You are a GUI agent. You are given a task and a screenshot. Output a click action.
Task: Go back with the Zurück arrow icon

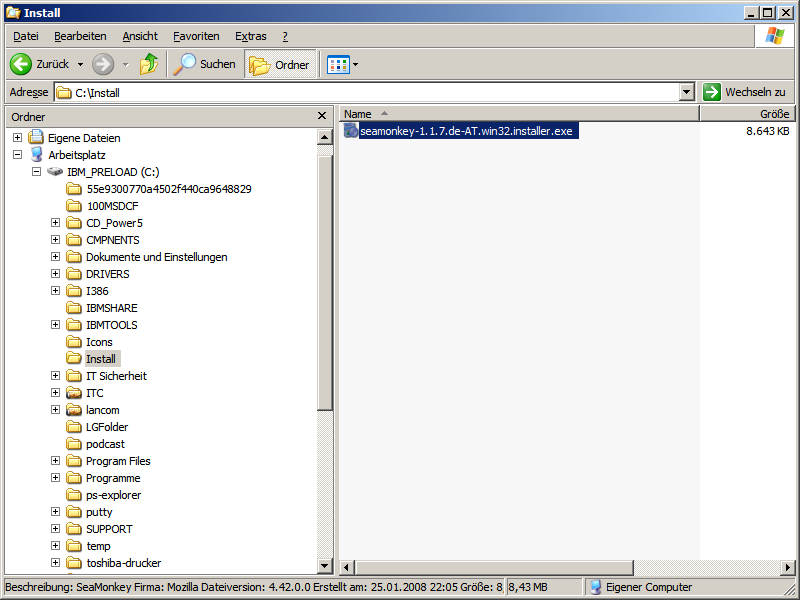[x=21, y=64]
